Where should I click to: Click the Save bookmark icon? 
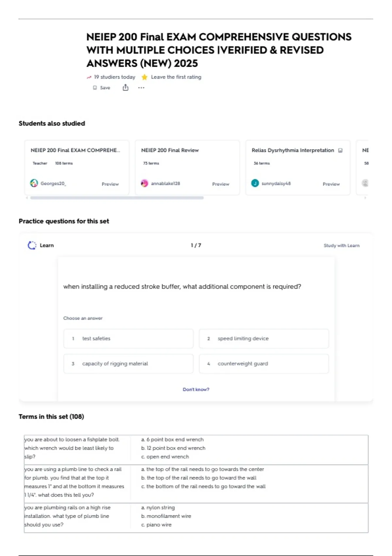click(95, 88)
